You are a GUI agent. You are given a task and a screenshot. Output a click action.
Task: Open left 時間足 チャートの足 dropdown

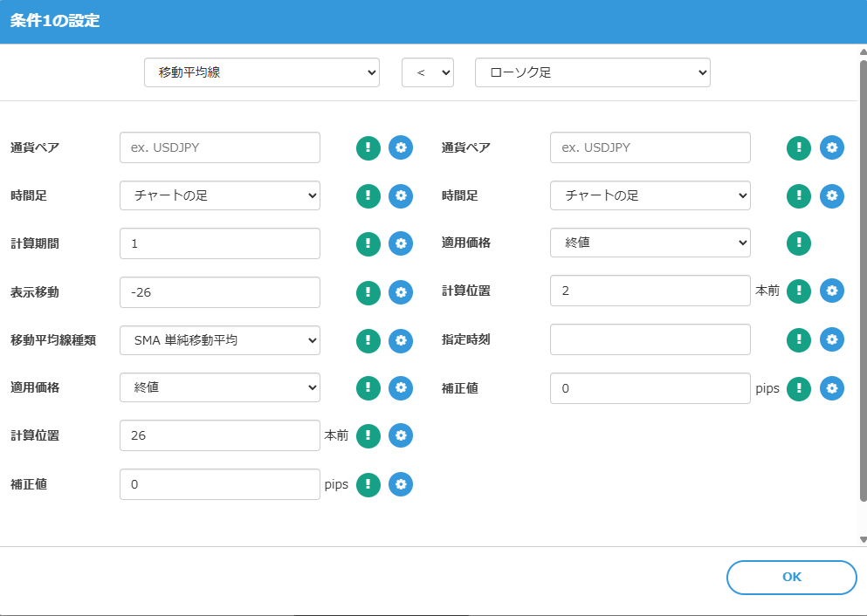click(x=219, y=196)
